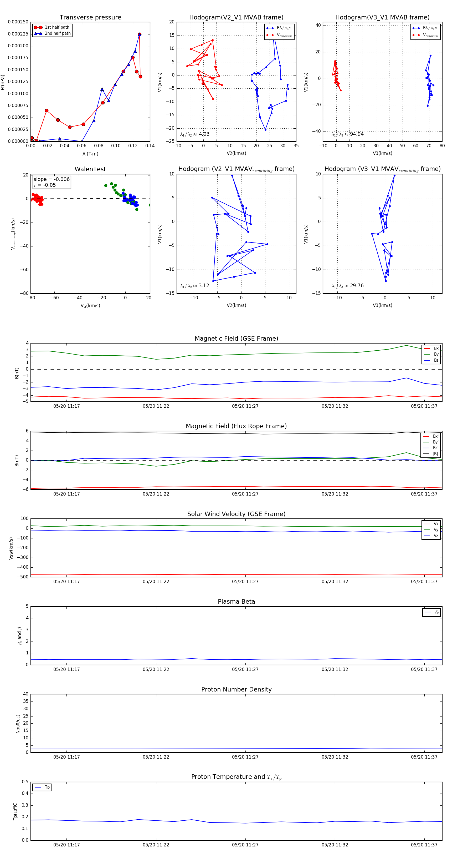Click the 'Transverse pressure' plot title
Viewport: 473px width, 868px height.
[90, 18]
